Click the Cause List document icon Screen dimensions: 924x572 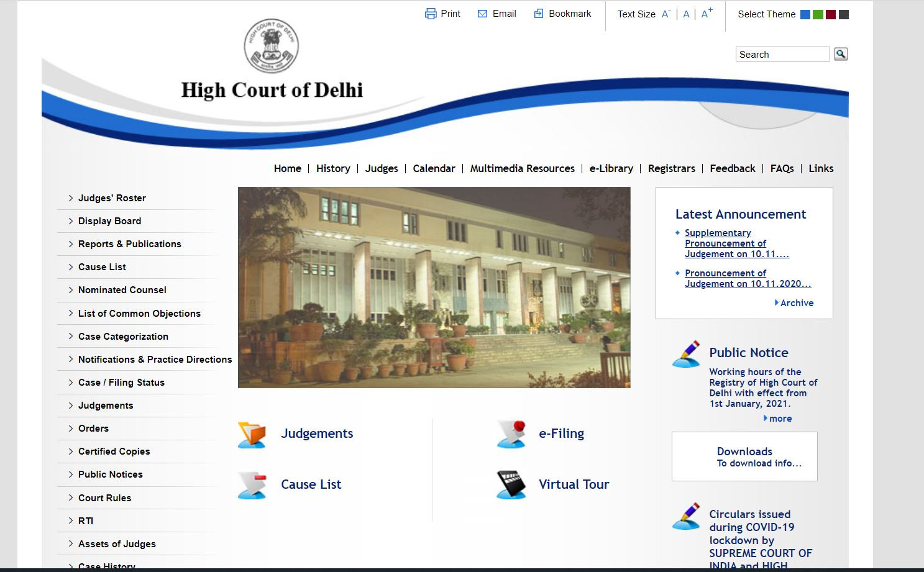pyautogui.click(x=252, y=485)
